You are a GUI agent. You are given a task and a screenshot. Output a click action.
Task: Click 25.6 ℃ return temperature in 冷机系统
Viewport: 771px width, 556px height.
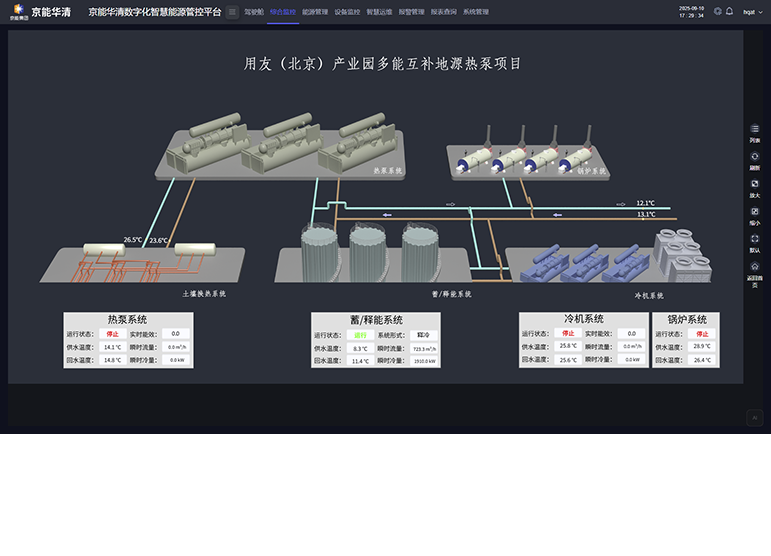568,360
